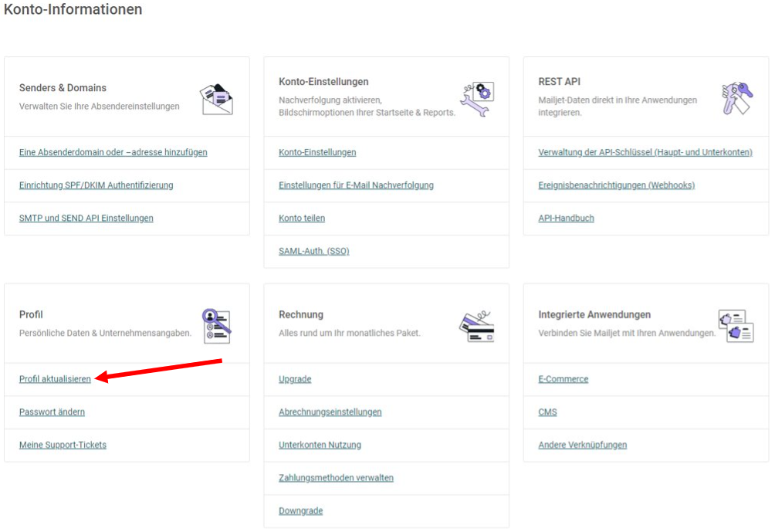Open SAML-Auth. (SSO) link

point(314,251)
